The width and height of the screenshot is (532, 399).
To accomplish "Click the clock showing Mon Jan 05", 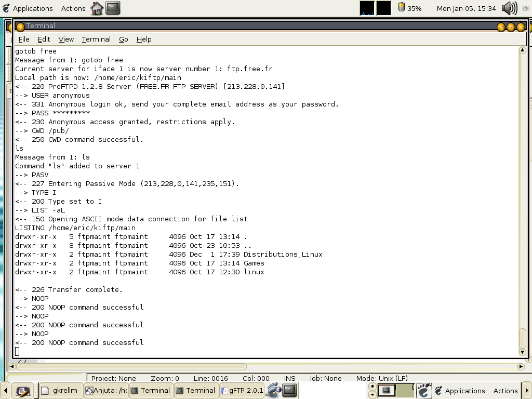I will pos(466,8).
